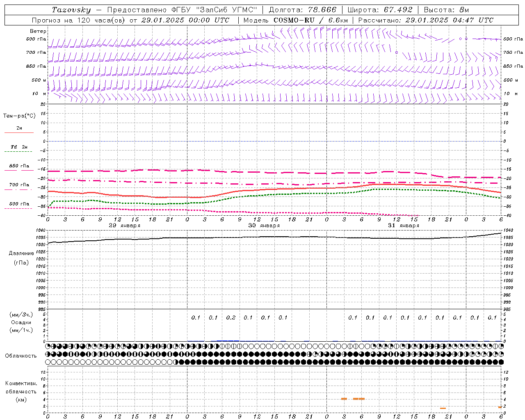Viewport: 525px width, 420px height.
Task: Click the 29 января date label
Action: (124, 226)
